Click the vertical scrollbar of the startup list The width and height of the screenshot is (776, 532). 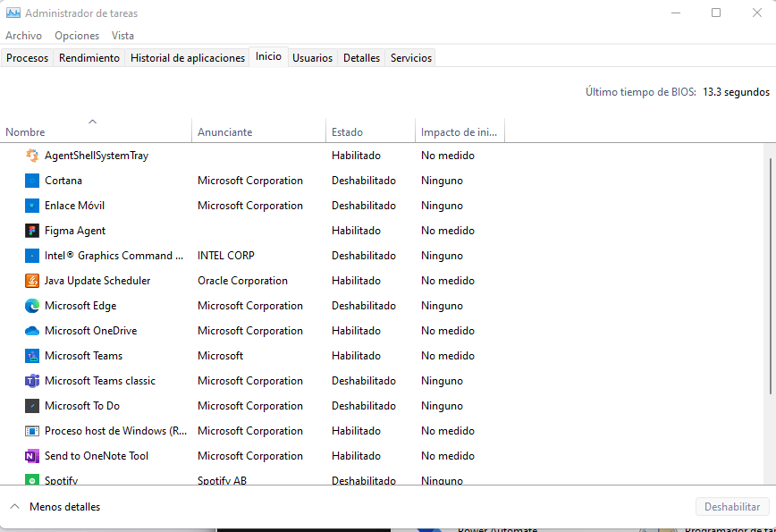[771, 276]
